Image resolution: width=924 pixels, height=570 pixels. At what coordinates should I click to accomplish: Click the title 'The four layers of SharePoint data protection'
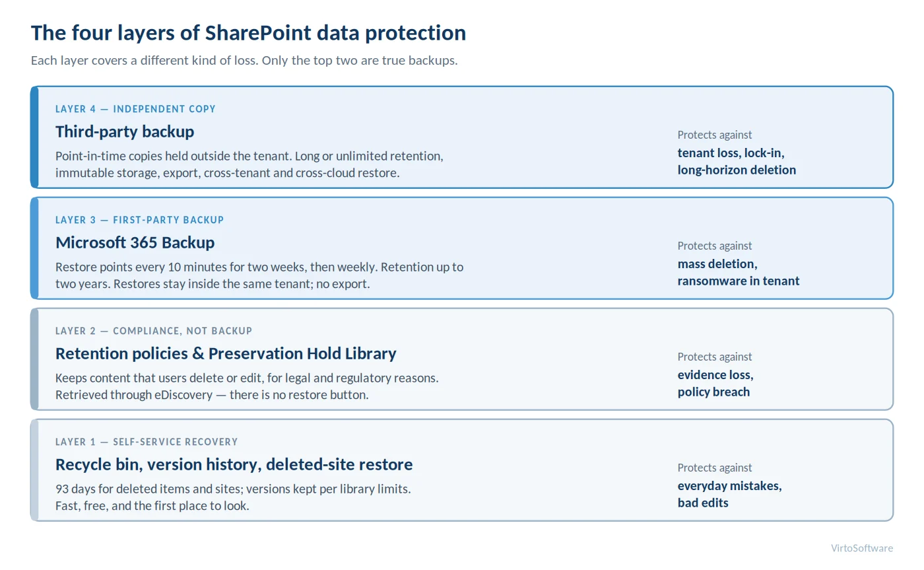point(248,32)
